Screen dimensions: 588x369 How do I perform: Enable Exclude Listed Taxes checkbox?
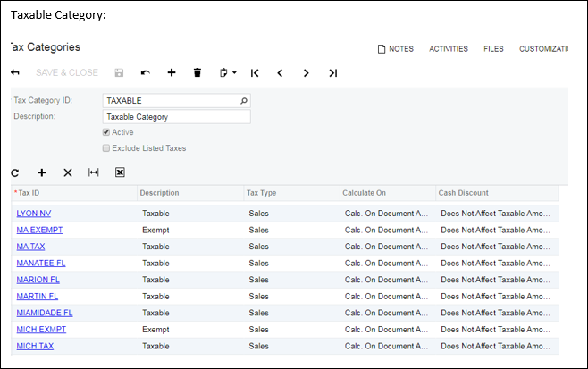click(x=106, y=148)
